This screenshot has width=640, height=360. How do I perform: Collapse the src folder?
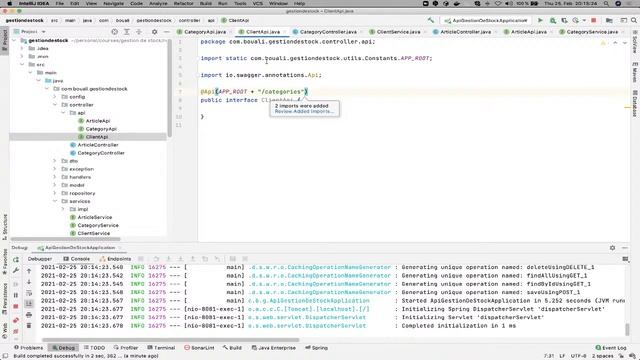click(x=22, y=64)
